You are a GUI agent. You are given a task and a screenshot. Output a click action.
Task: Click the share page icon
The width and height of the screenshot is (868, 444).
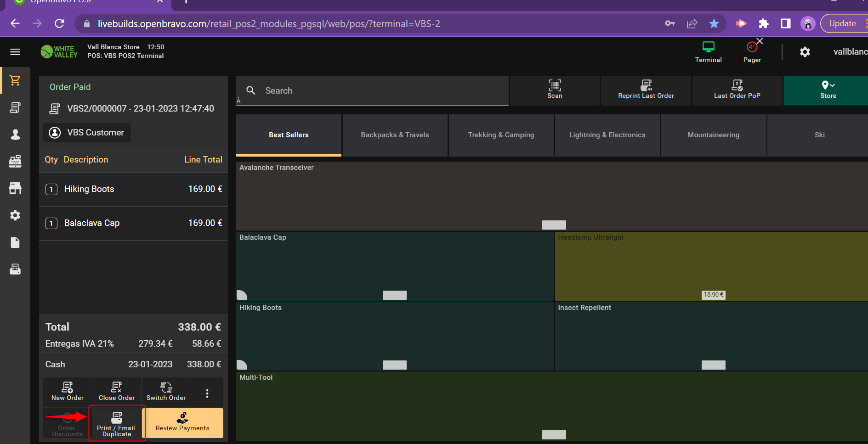692,23
